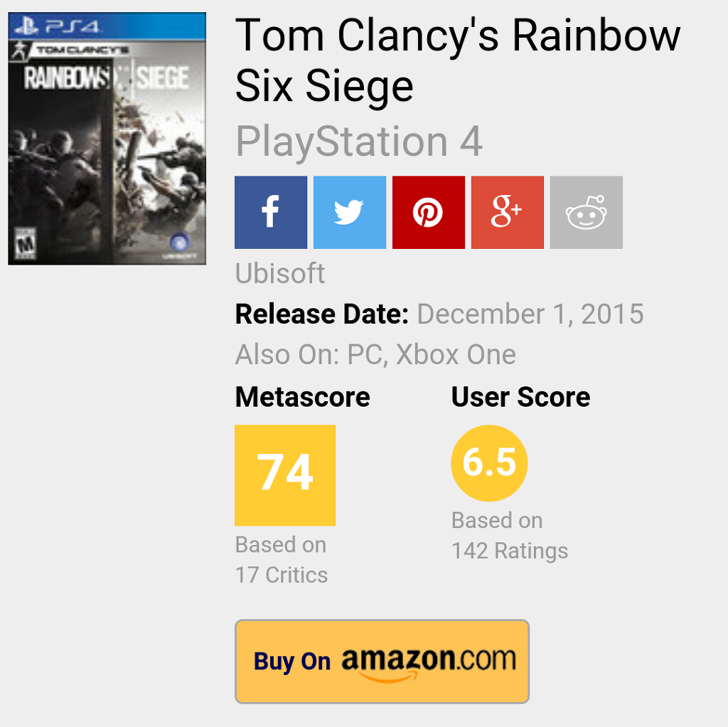Image resolution: width=728 pixels, height=727 pixels.
Task: Open the Tom Clancy's Rainbow Six Siege title
Action: coord(457,60)
